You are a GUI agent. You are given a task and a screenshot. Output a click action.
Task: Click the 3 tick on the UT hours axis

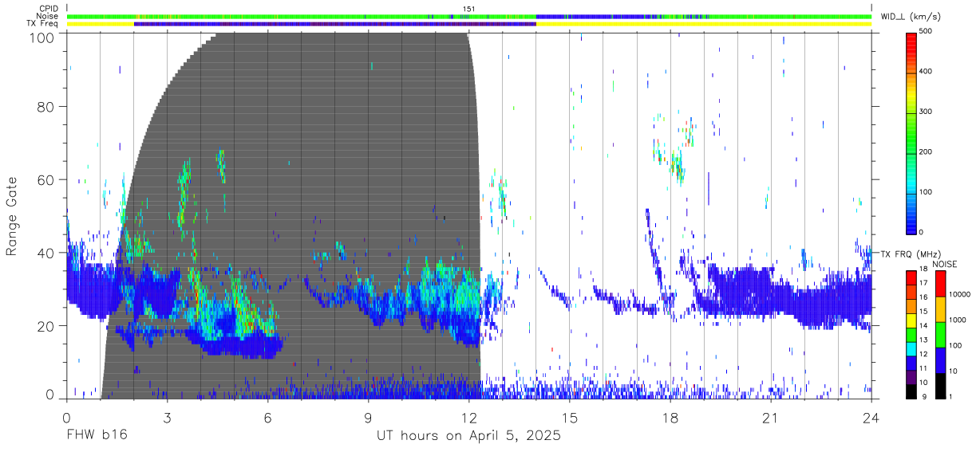[167, 416]
